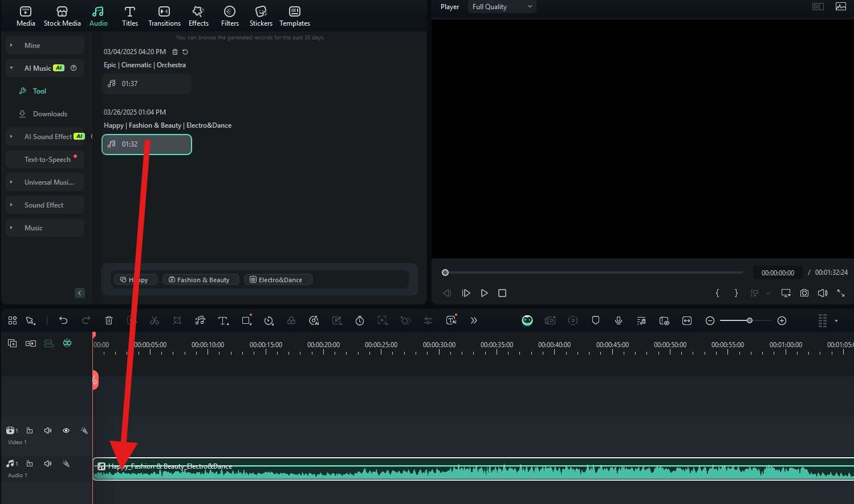Delete the Epic Cinematic Orchestra record
Screen dimensions: 854x504
pos(175,52)
